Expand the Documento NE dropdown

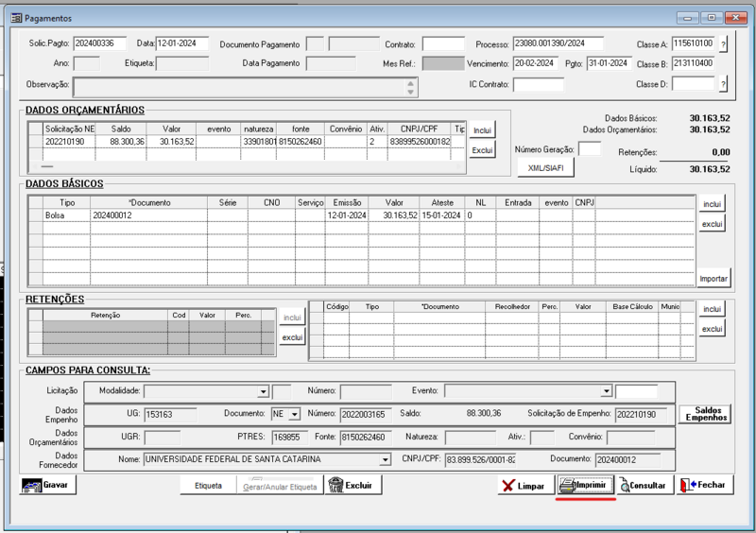coord(294,414)
